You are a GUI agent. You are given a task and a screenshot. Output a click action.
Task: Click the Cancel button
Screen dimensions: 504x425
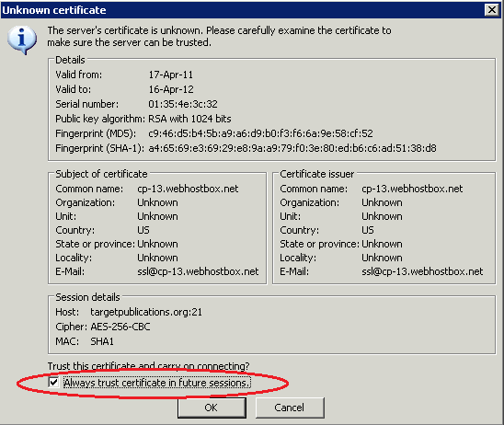[x=290, y=408]
